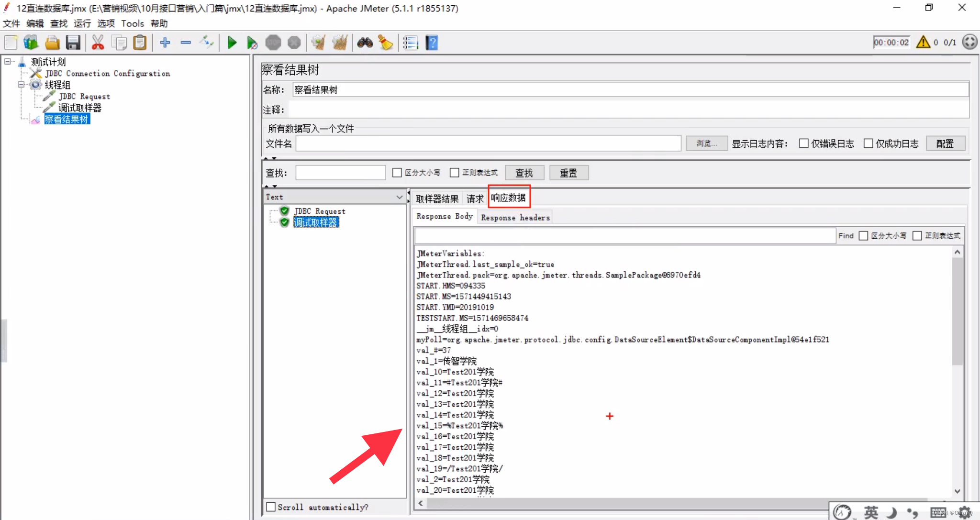Select JDBC Request in test plan tree
Image resolution: width=980 pixels, height=520 pixels.
[85, 96]
